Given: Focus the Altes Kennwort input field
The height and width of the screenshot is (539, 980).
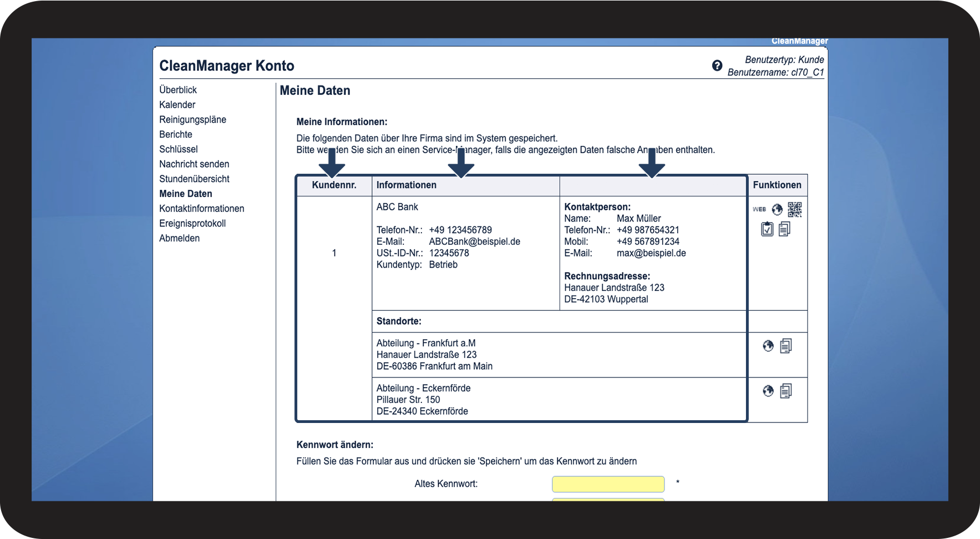Looking at the screenshot, I should (608, 484).
